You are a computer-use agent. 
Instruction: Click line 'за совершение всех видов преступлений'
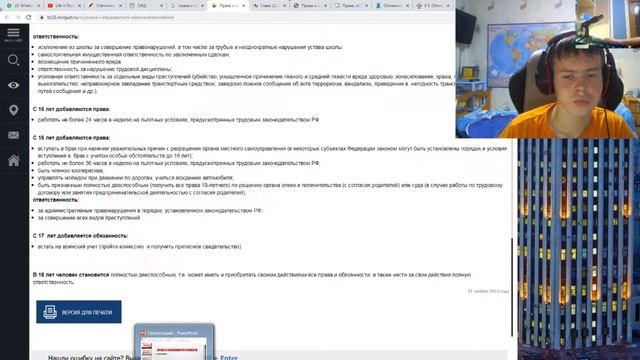(89, 218)
